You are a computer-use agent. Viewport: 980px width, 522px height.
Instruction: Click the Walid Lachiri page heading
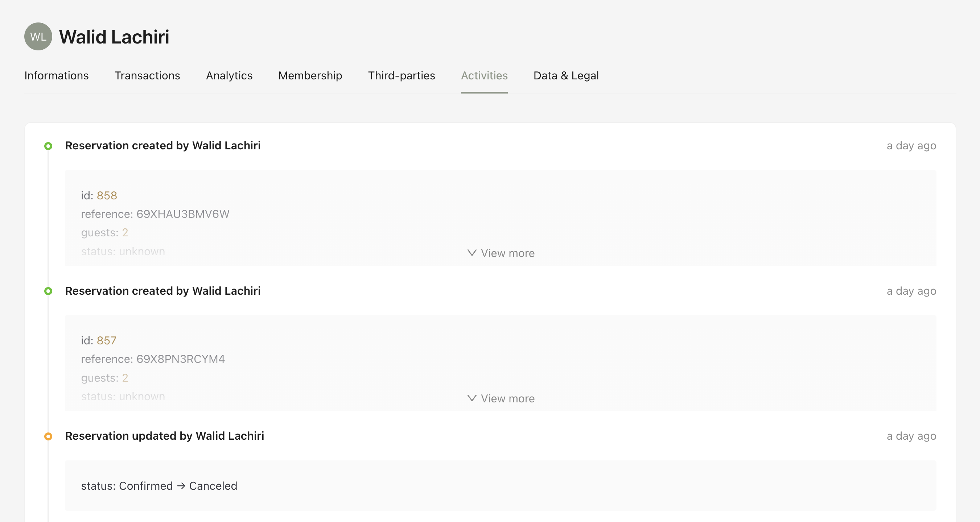tap(114, 37)
